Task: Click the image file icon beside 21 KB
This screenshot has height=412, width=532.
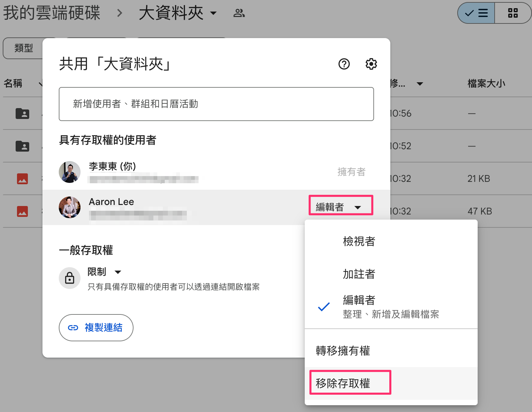Action: click(22, 178)
